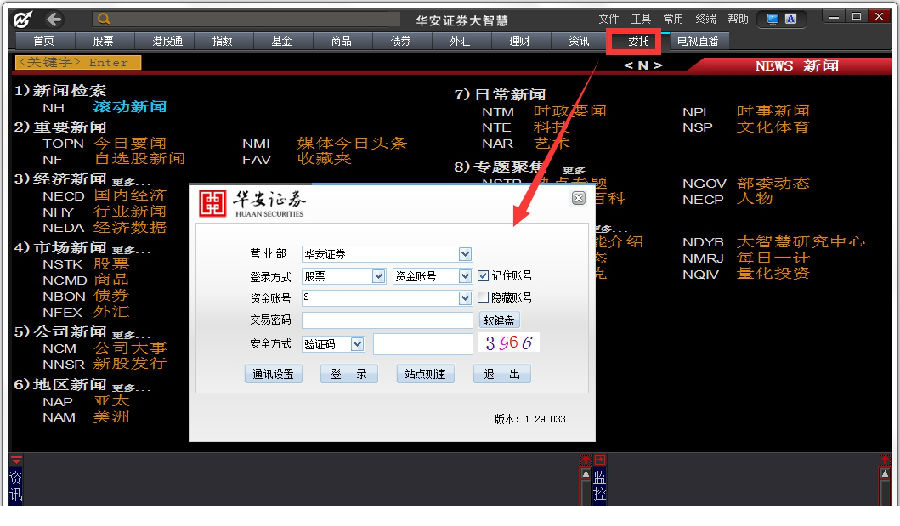This screenshot has height=526, width=900.
Task: Click the Dazhihui logo icon at top-left
Action: click(x=22, y=19)
